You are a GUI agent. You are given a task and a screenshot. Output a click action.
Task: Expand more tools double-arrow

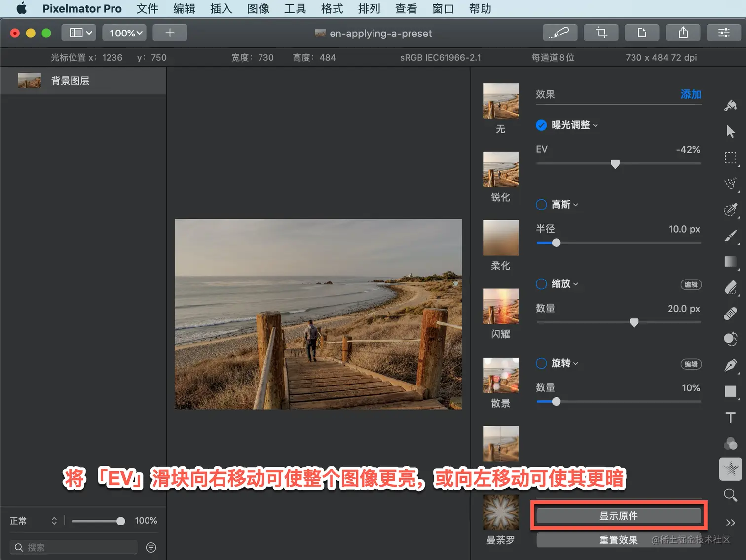pos(731,523)
